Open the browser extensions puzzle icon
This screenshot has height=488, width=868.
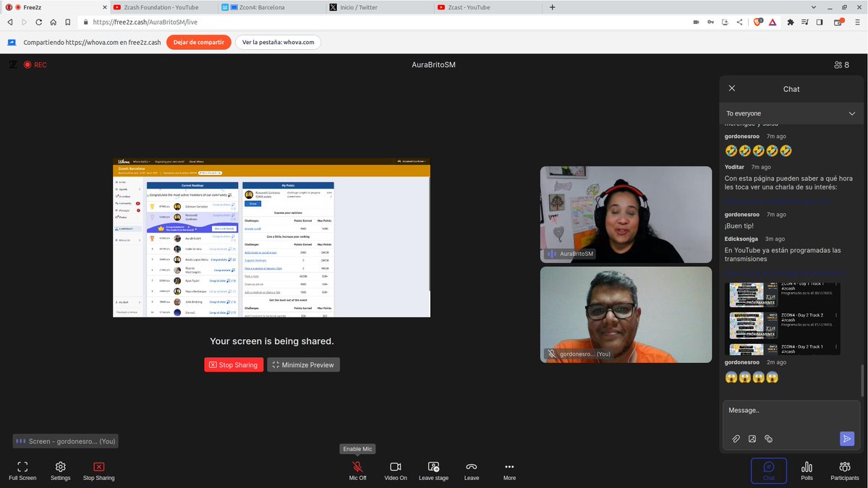(791, 22)
